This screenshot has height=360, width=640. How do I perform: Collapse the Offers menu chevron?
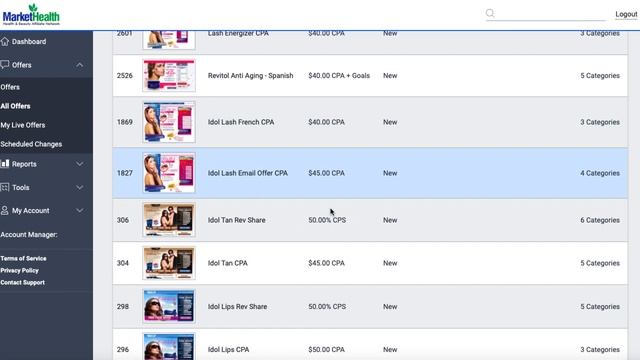80,65
